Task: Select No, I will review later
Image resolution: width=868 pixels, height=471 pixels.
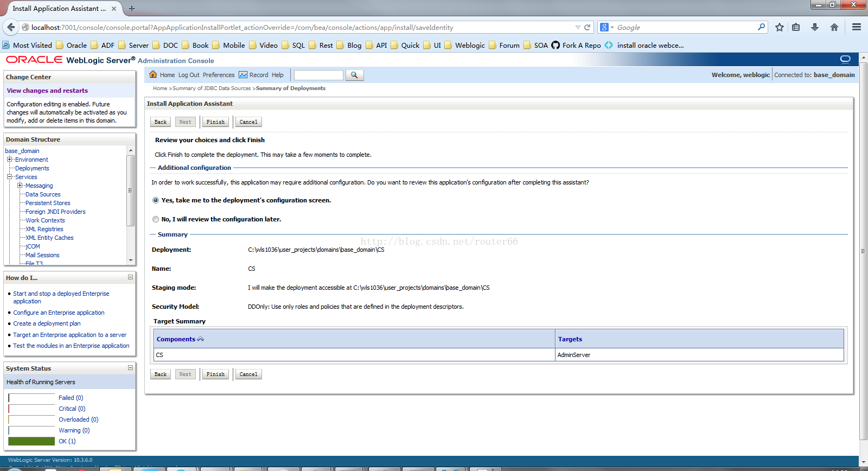Action: [156, 219]
